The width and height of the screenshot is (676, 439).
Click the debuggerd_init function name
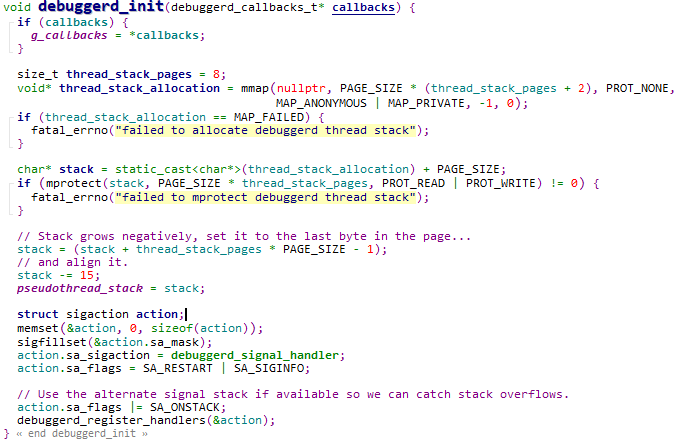101,7
